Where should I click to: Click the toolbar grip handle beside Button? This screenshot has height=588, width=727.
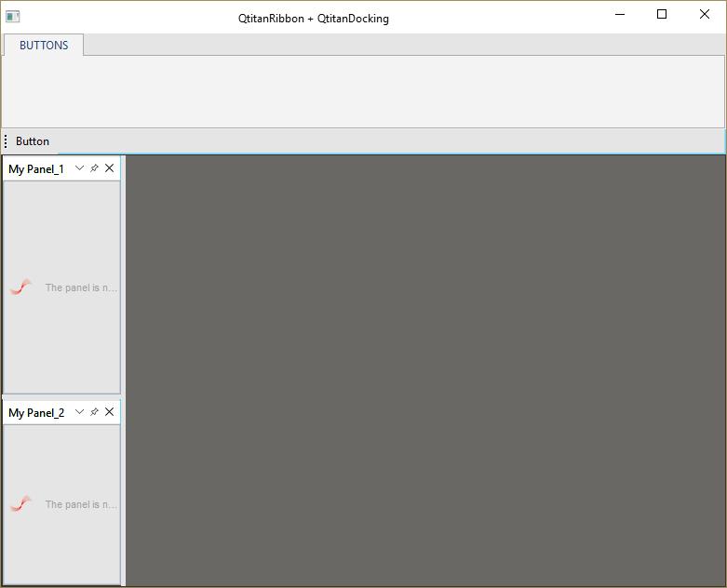[6, 141]
